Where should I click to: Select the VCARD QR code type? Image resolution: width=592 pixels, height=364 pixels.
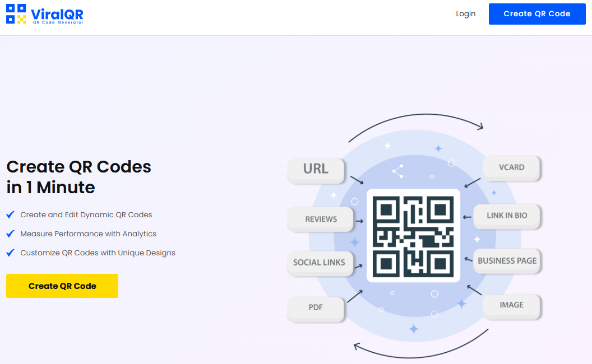pyautogui.click(x=511, y=167)
